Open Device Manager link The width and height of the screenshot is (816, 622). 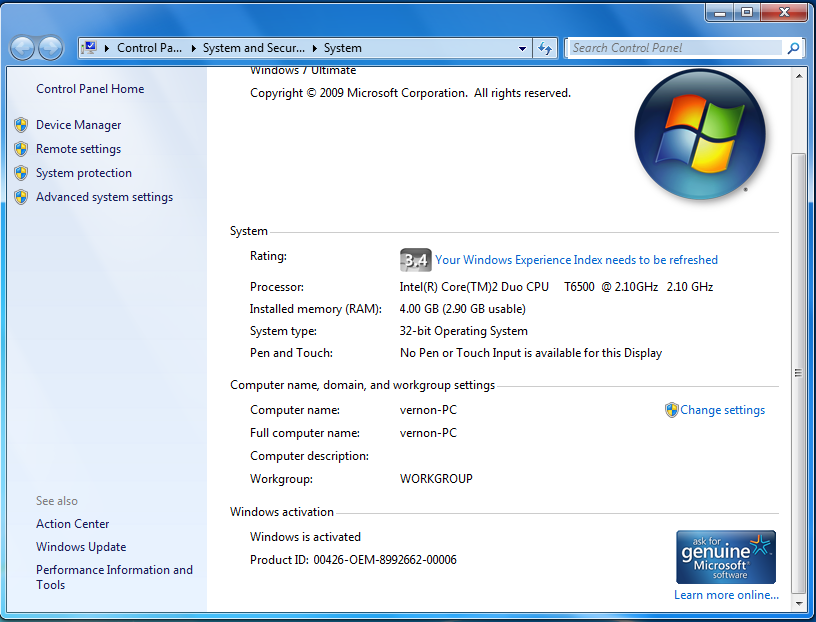79,125
